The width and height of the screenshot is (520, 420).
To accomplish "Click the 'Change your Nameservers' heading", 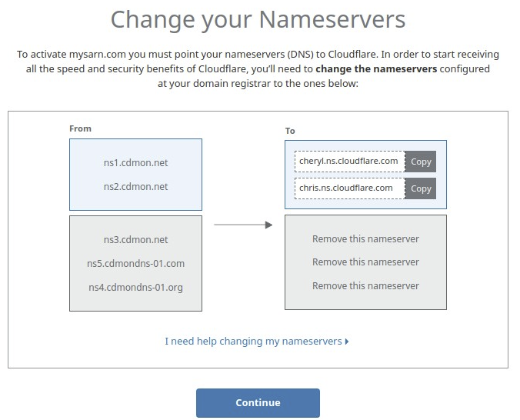I will tap(258, 20).
